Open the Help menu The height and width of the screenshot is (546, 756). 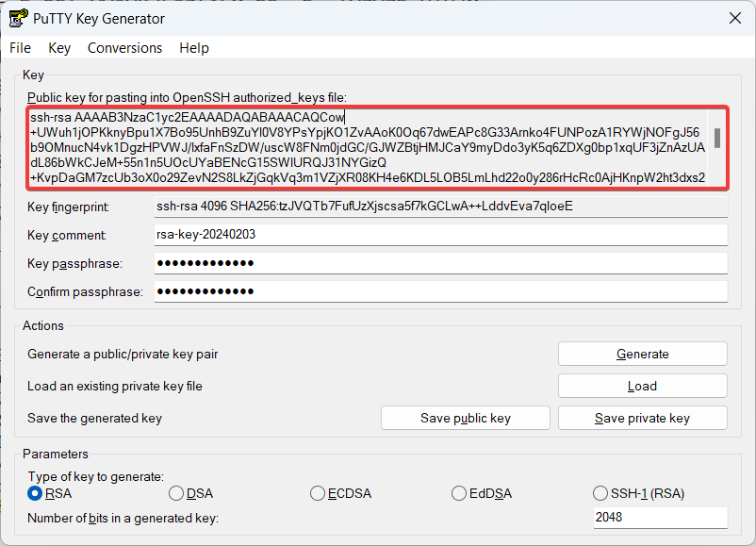point(194,48)
